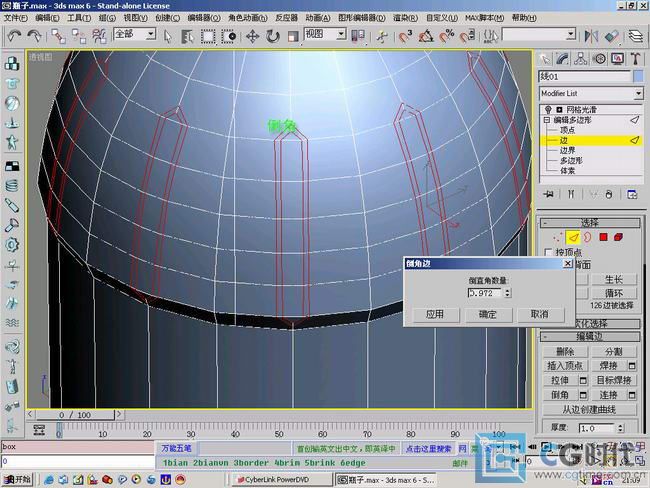Open the 全部 selection filter dropdown
Viewport: 650px width, 488px height.
(151, 34)
